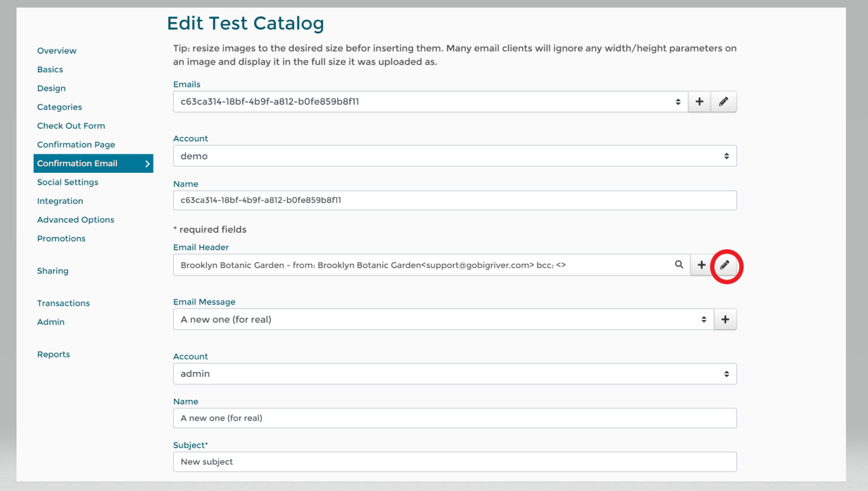Edit Email Header using the pencil icon
Image resolution: width=868 pixels, height=491 pixels.
point(725,265)
